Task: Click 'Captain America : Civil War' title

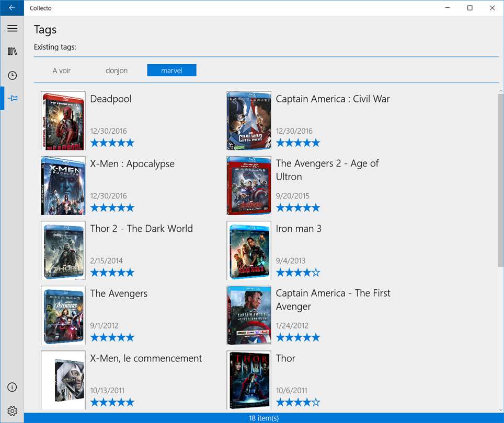Action: pos(333,99)
